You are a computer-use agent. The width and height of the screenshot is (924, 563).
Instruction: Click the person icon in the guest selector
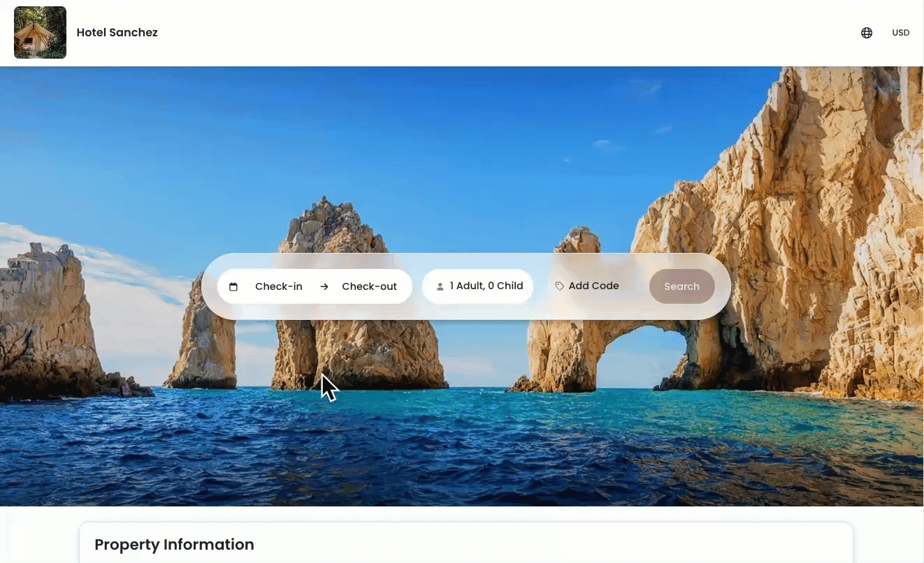point(440,286)
